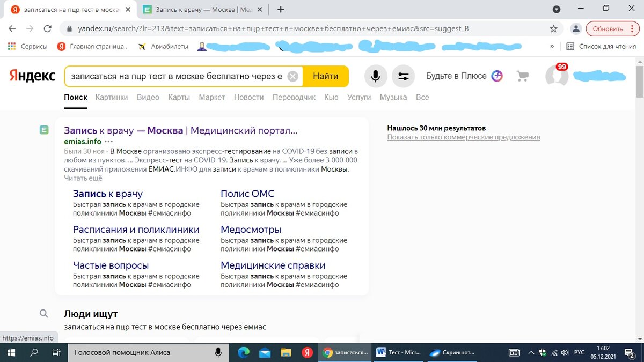644x362 pixels.
Task: Start voice search with the microphone icon
Action: click(376, 76)
